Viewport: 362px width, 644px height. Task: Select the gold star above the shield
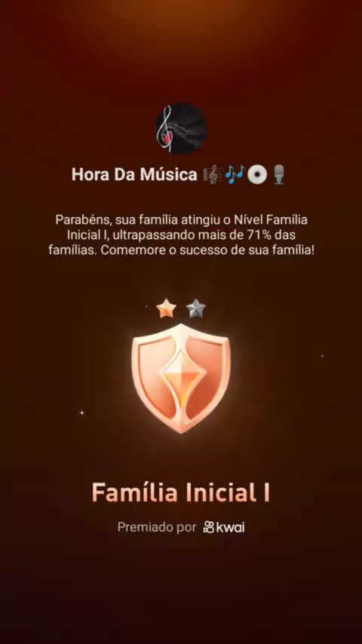click(166, 308)
